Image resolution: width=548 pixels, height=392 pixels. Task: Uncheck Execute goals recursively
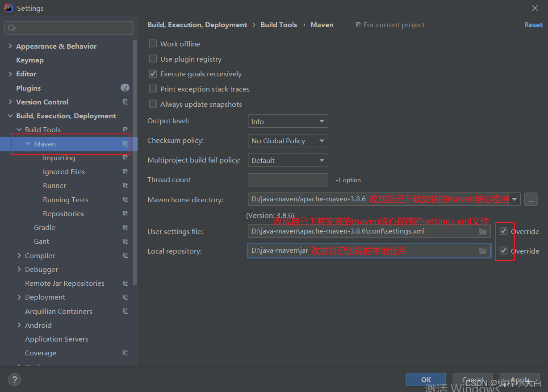click(x=153, y=74)
